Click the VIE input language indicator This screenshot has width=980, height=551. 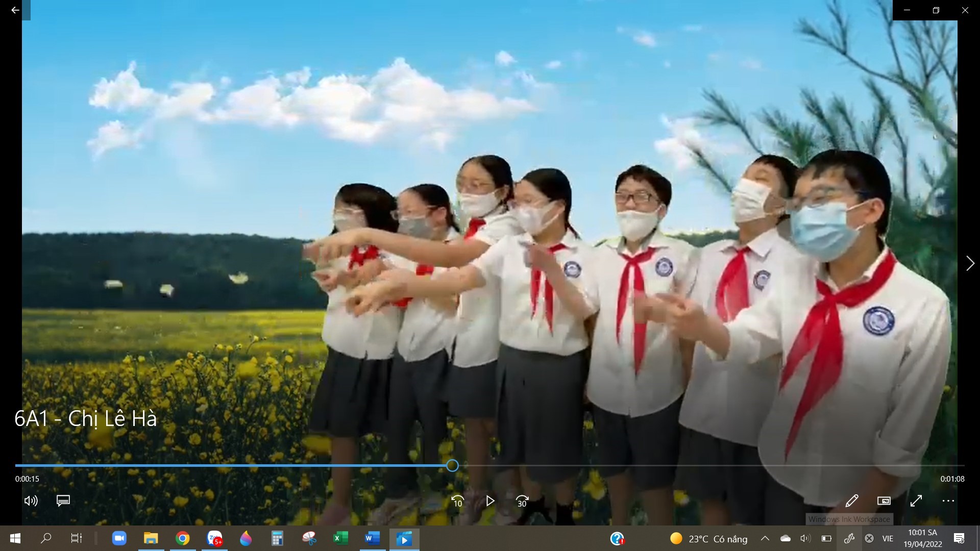888,538
